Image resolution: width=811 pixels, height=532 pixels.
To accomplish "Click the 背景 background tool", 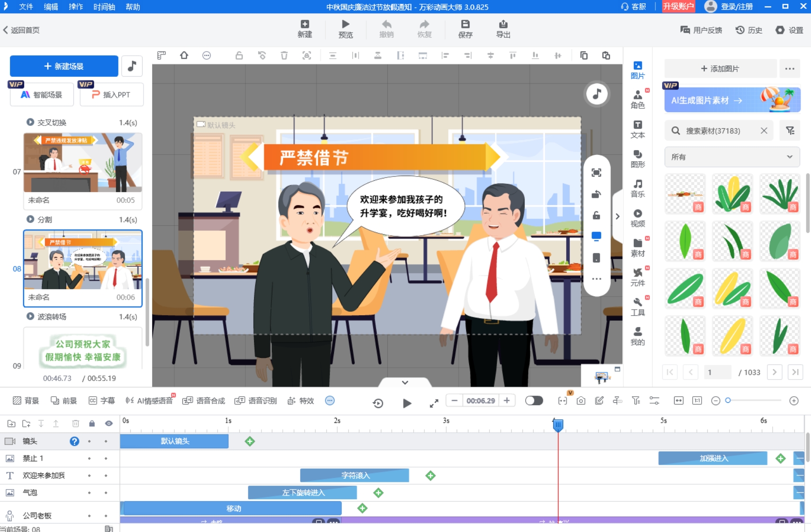I will [27, 400].
